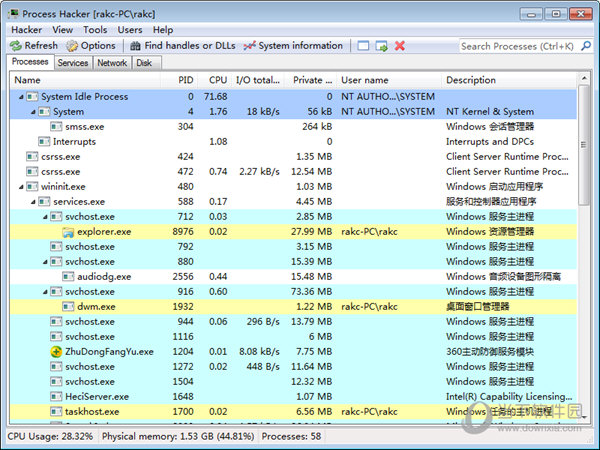The image size is (600, 450).
Task: Click the Interrupts process icon
Action: [44, 142]
